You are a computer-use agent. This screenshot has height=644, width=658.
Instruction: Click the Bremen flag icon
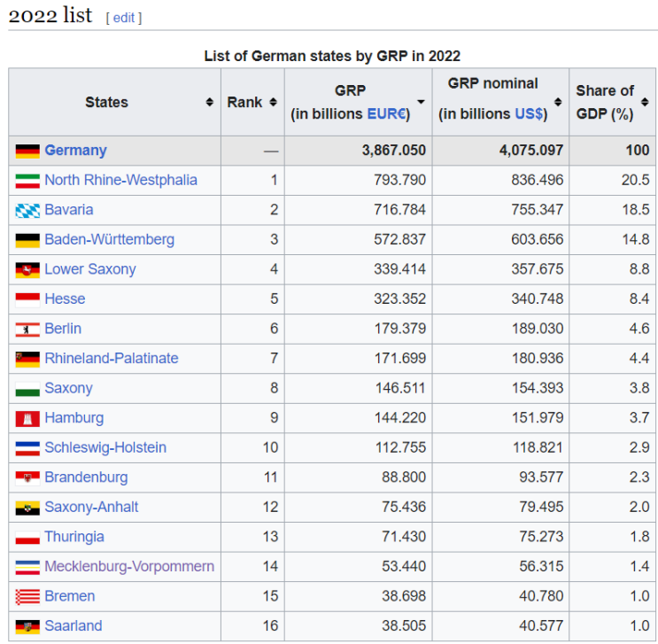click(27, 597)
